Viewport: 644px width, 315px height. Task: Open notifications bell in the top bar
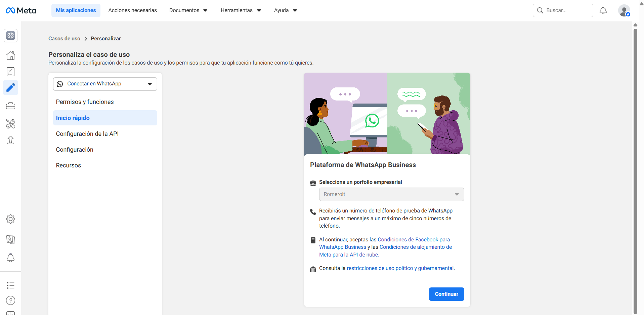pos(603,10)
